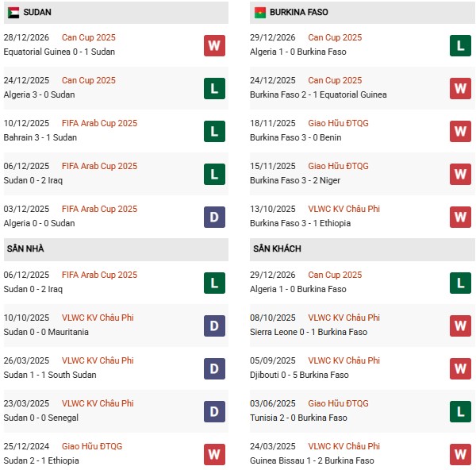Click the W badge for Sudan 2-1 Ethiopia
This screenshot has width=476, height=470.
[x=214, y=453]
